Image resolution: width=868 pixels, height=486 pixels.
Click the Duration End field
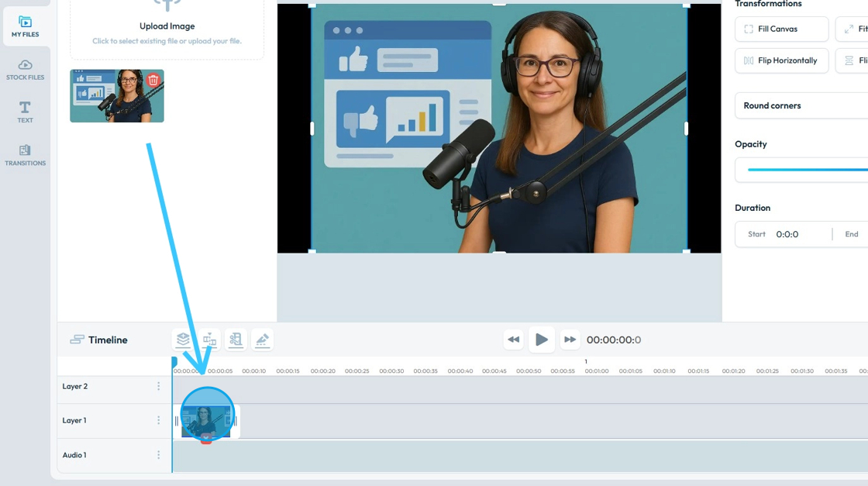[852, 234]
